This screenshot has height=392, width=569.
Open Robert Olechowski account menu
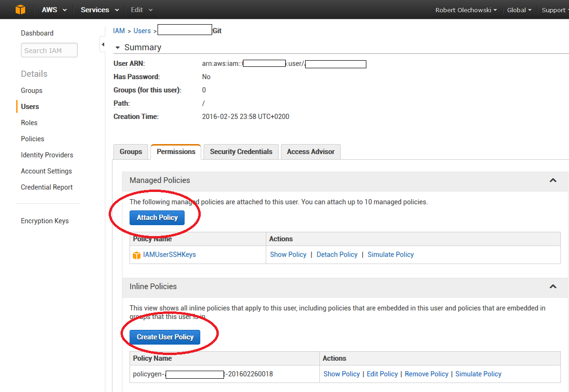(x=466, y=10)
